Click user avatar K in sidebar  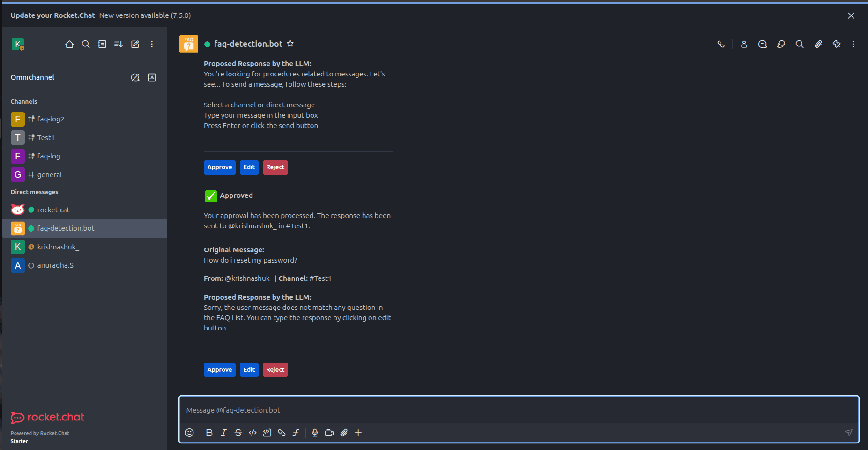point(18,44)
